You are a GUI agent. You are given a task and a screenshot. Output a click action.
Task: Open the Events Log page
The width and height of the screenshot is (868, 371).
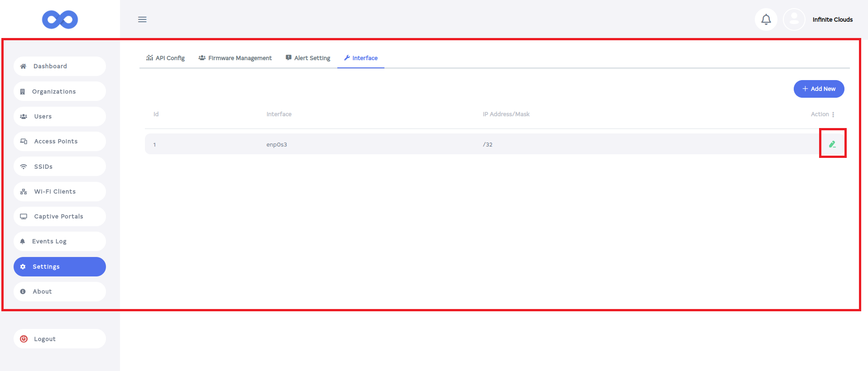point(60,241)
